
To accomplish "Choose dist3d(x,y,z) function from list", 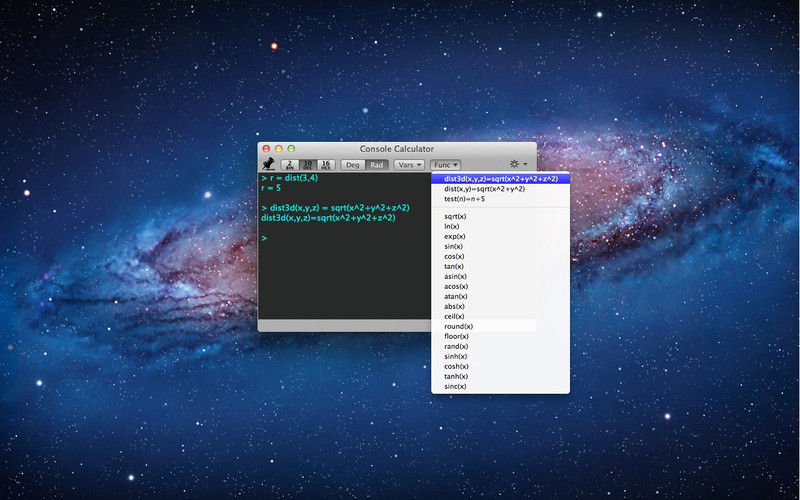I will 501,179.
